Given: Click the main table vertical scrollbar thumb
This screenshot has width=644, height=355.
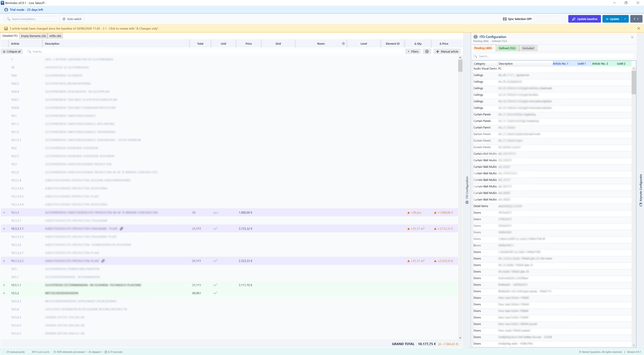Looking at the screenshot, I should click(460, 66).
